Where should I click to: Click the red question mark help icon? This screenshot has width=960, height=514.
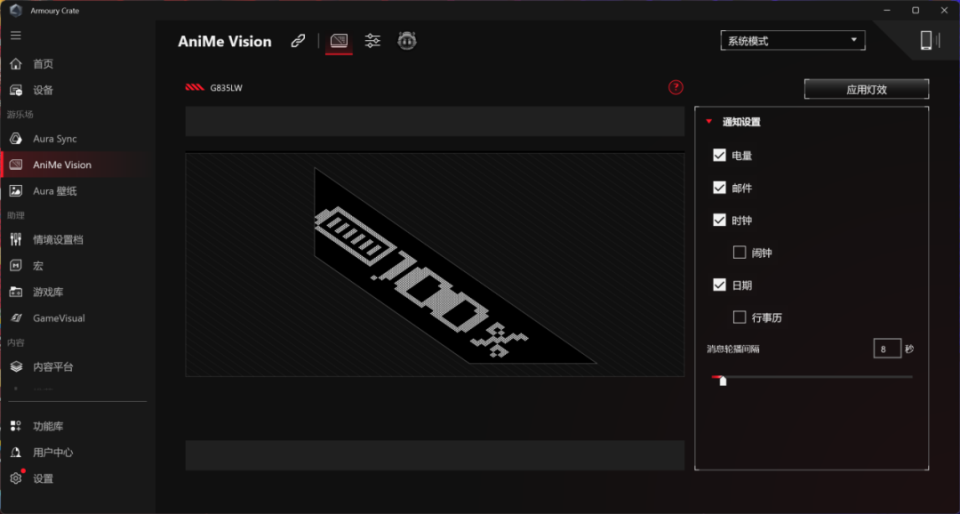[675, 88]
